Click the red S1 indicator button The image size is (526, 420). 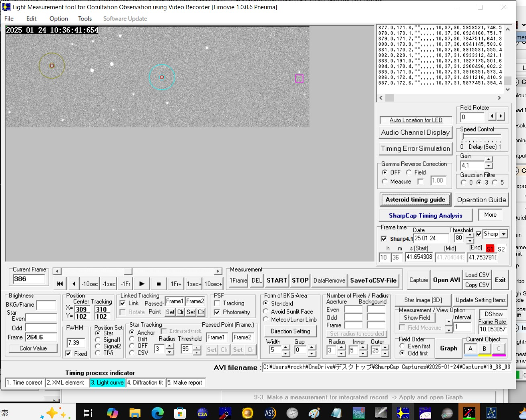click(x=489, y=249)
